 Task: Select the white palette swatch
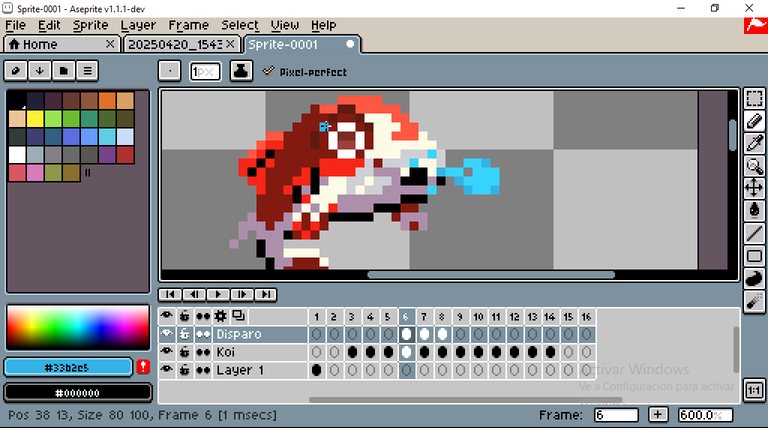coord(17,155)
